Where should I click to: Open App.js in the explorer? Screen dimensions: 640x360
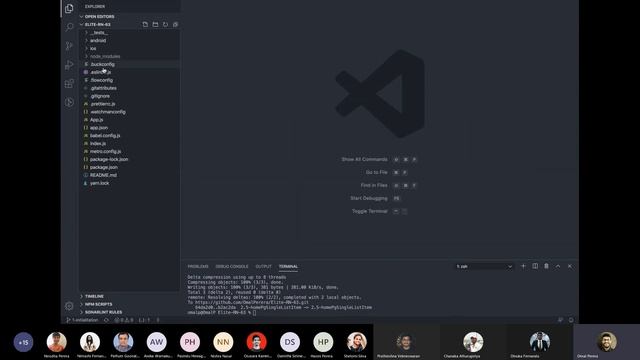[96, 120]
